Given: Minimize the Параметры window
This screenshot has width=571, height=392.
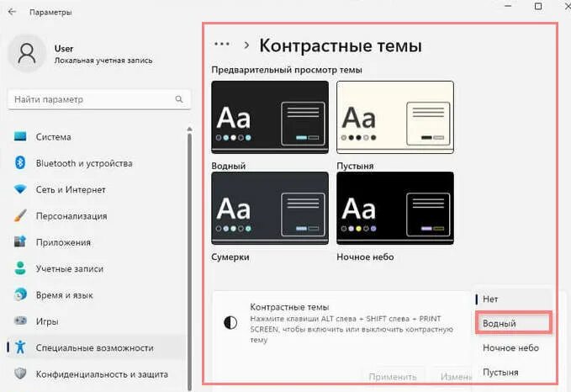Looking at the screenshot, I should [509, 6].
